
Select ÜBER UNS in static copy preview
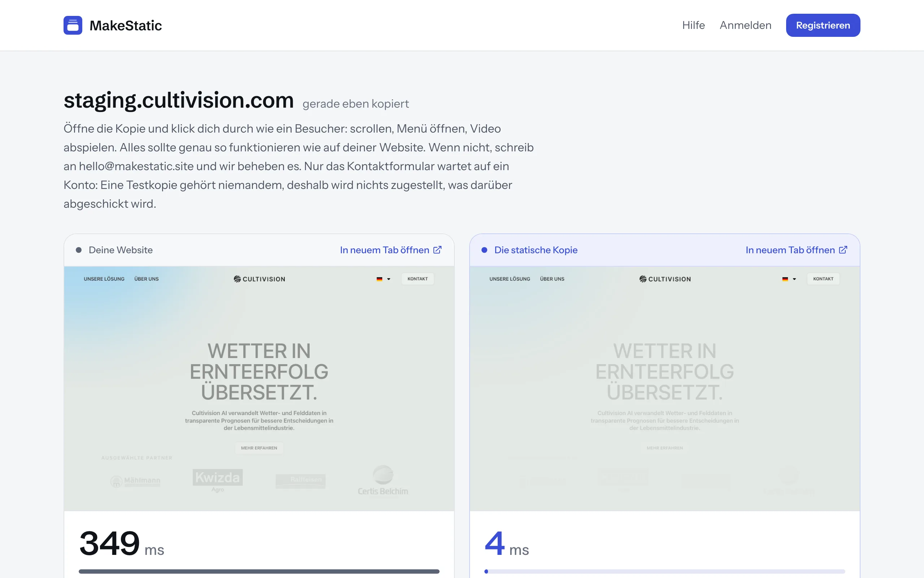tap(552, 279)
